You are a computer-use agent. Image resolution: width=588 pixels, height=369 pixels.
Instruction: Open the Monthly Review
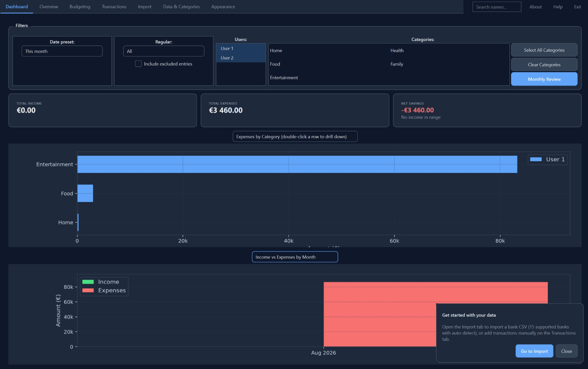544,79
